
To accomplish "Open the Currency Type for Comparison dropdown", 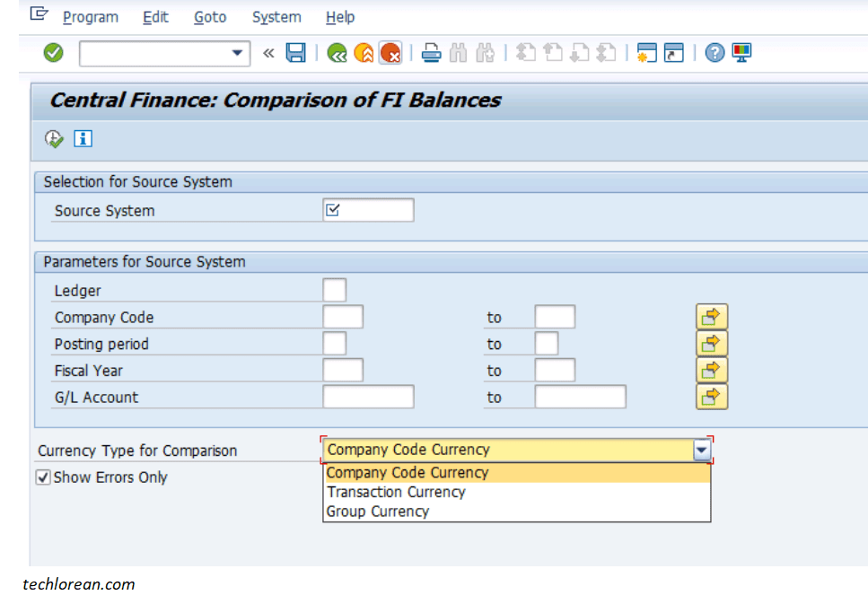I will coord(702,450).
